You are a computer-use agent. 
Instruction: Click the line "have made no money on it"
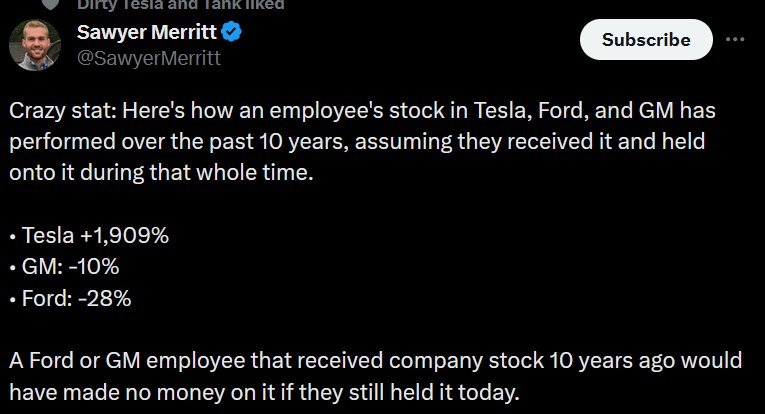click(x=264, y=393)
